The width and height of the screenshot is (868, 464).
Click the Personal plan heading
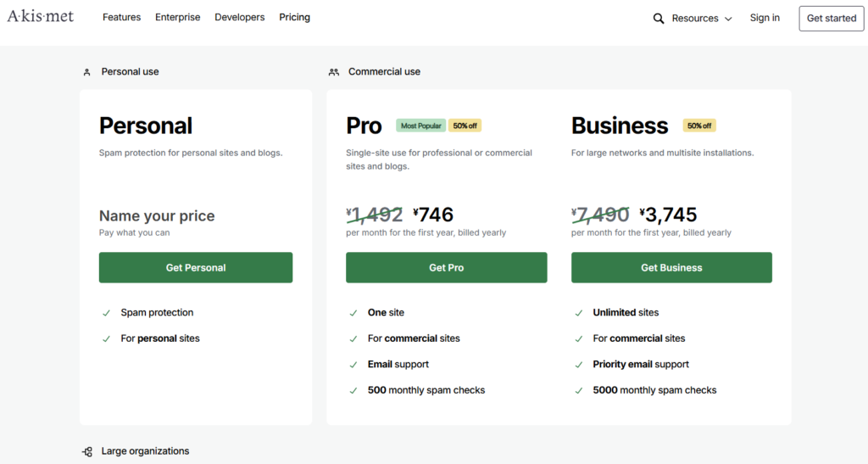[x=146, y=126]
